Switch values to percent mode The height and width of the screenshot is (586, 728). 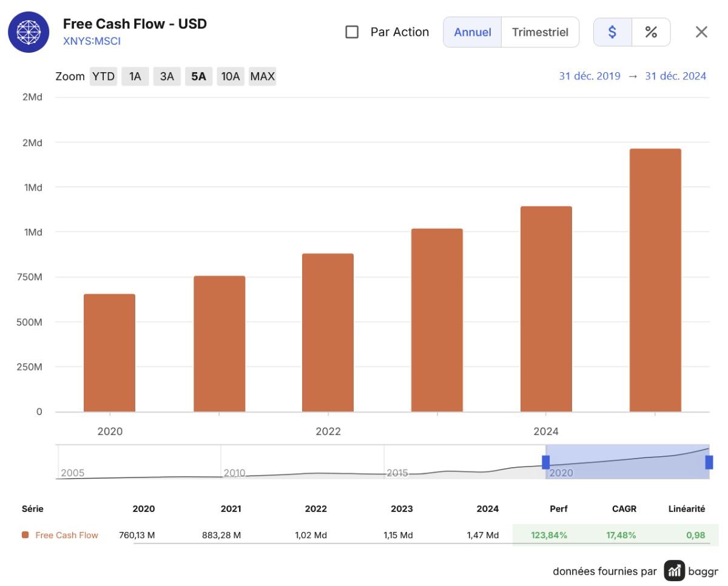tap(651, 32)
